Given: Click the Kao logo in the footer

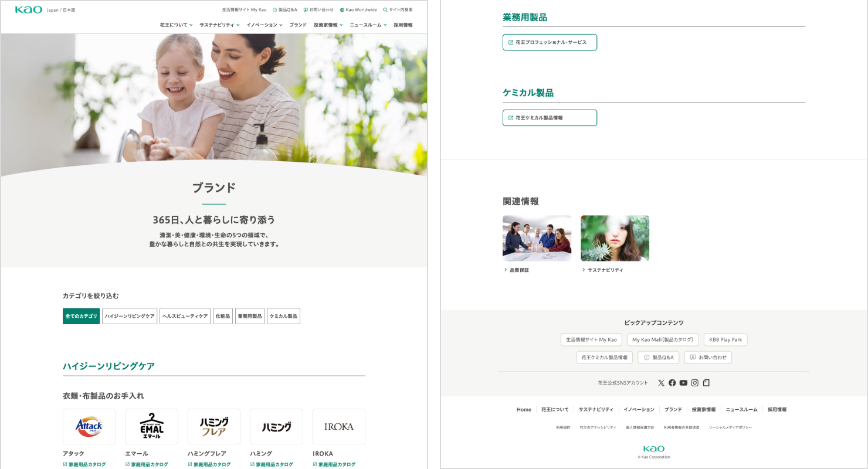Looking at the screenshot, I should point(653,449).
